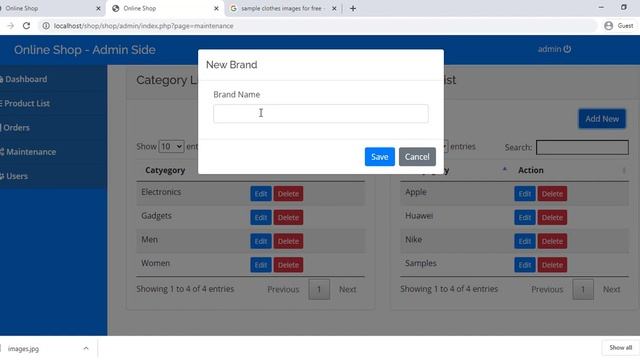Open the images.jpg downloaded file
640x360 pixels.
pyautogui.click(x=23, y=349)
